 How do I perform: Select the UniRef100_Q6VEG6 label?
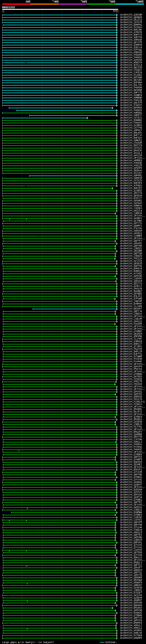131,196
